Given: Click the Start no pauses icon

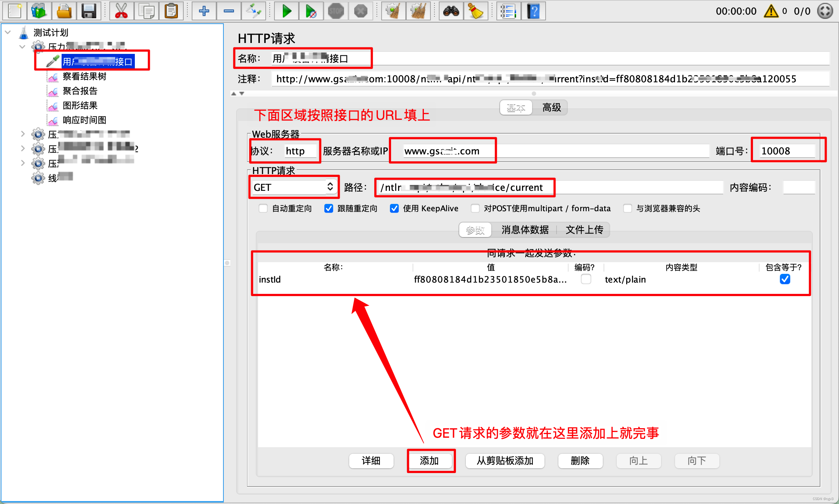Looking at the screenshot, I should 311,11.
